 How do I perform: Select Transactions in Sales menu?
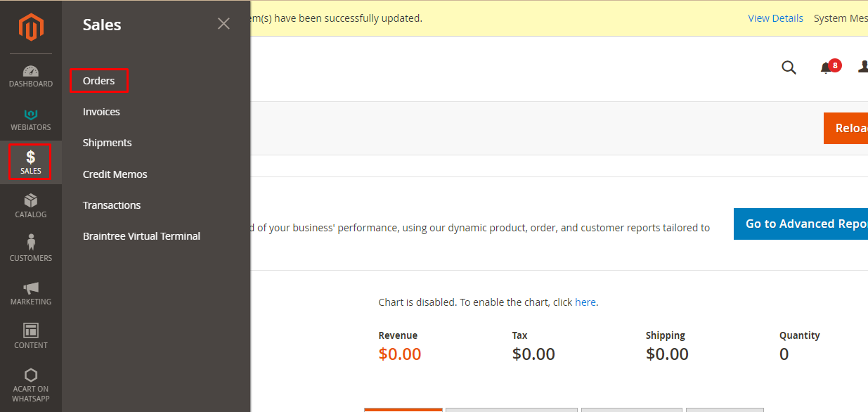pyautogui.click(x=112, y=205)
